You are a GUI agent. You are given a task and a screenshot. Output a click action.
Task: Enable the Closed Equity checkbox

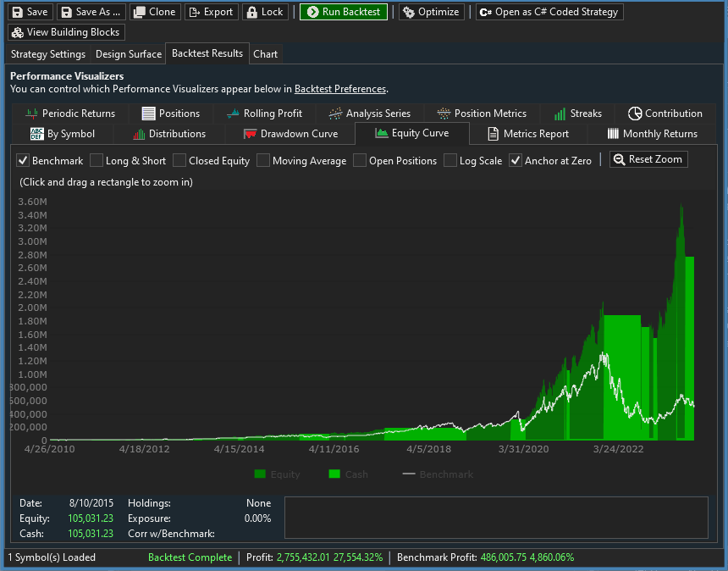(180, 160)
